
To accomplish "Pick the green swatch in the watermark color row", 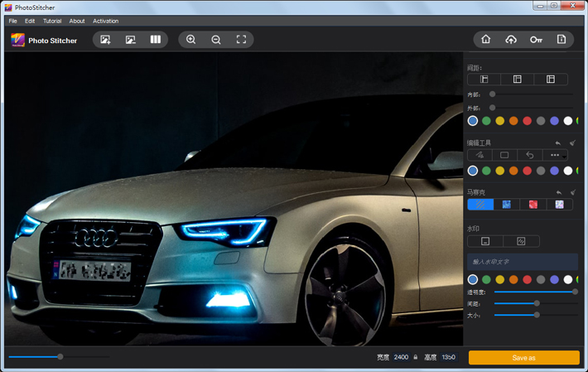I will tap(486, 279).
